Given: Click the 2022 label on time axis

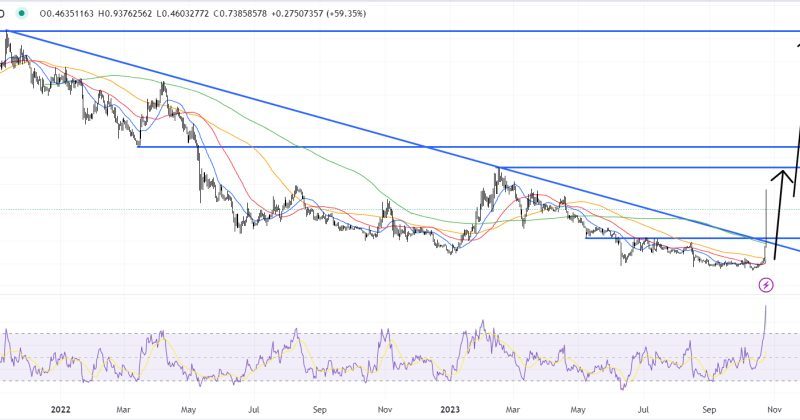Looking at the screenshot, I should coord(61,409).
